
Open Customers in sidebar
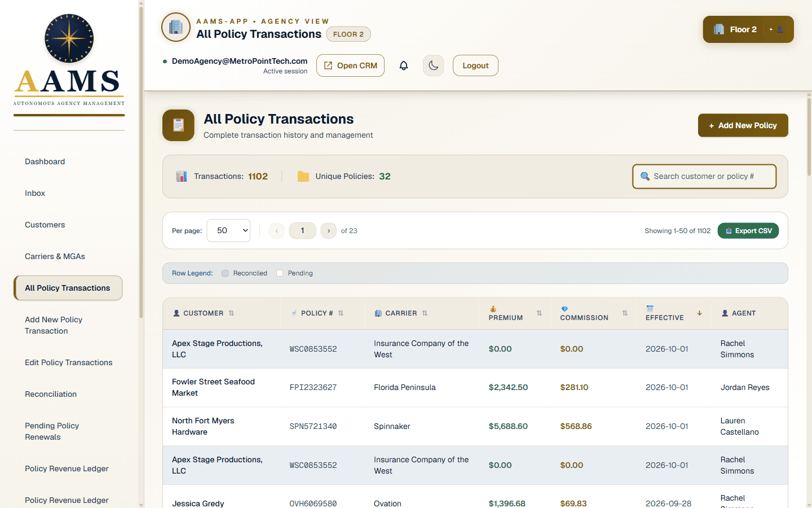(68, 225)
